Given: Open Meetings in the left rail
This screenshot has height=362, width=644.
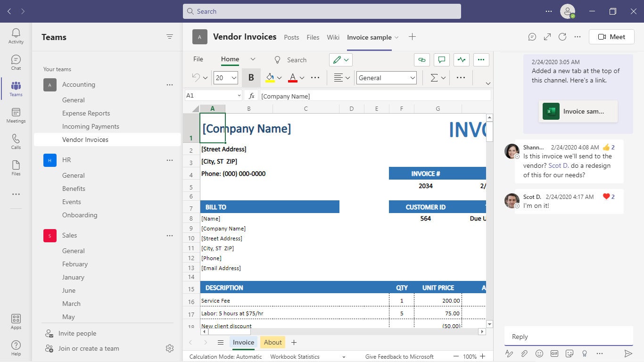Looking at the screenshot, I should coord(16,115).
